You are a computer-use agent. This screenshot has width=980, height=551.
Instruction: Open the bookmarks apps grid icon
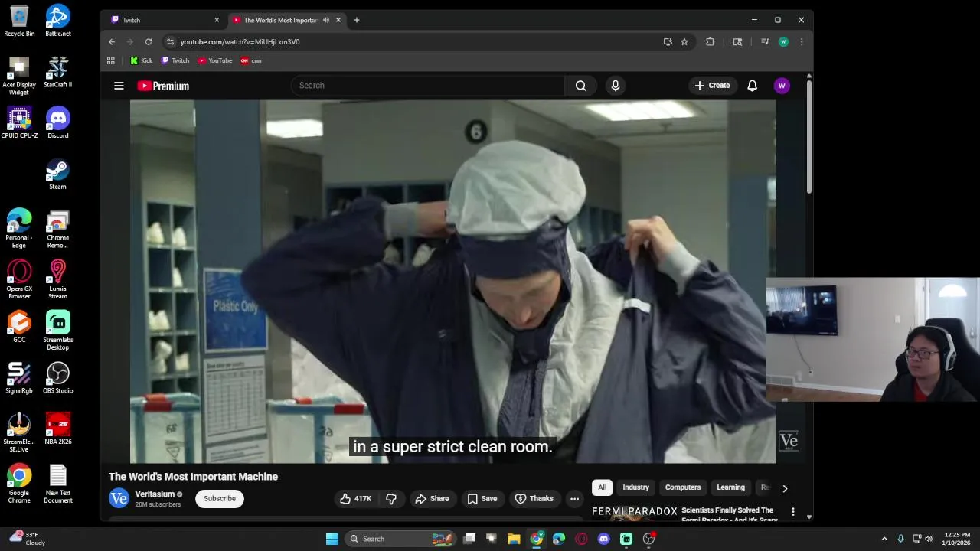111,60
